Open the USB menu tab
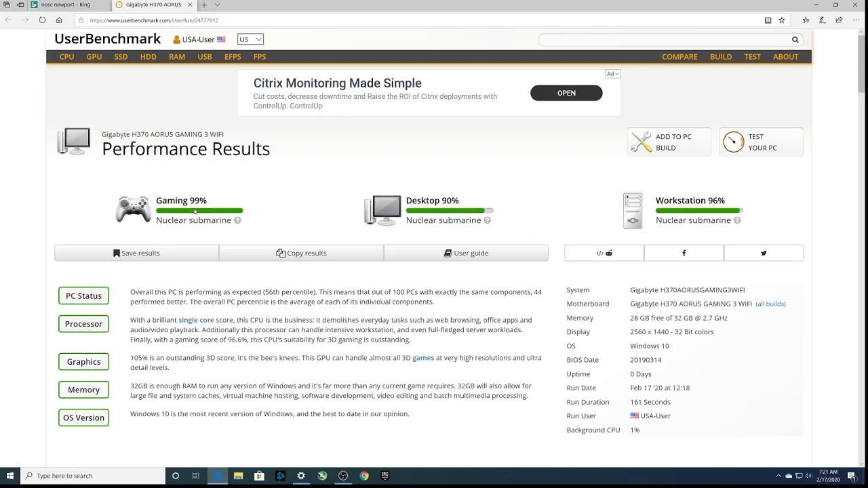The width and height of the screenshot is (868, 488). (x=205, y=57)
